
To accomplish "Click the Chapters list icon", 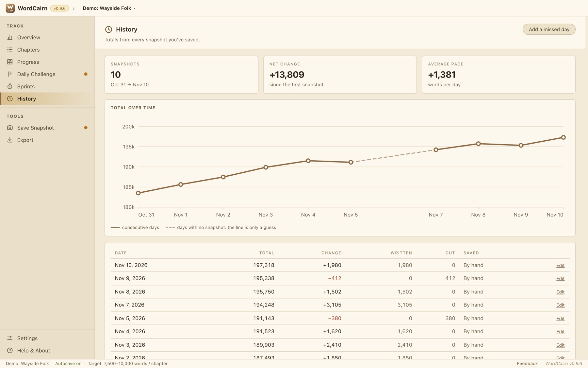I will (x=10, y=50).
